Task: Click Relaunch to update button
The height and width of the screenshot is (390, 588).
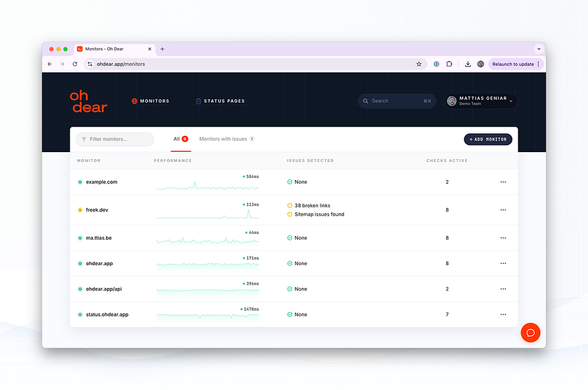Action: coord(513,64)
